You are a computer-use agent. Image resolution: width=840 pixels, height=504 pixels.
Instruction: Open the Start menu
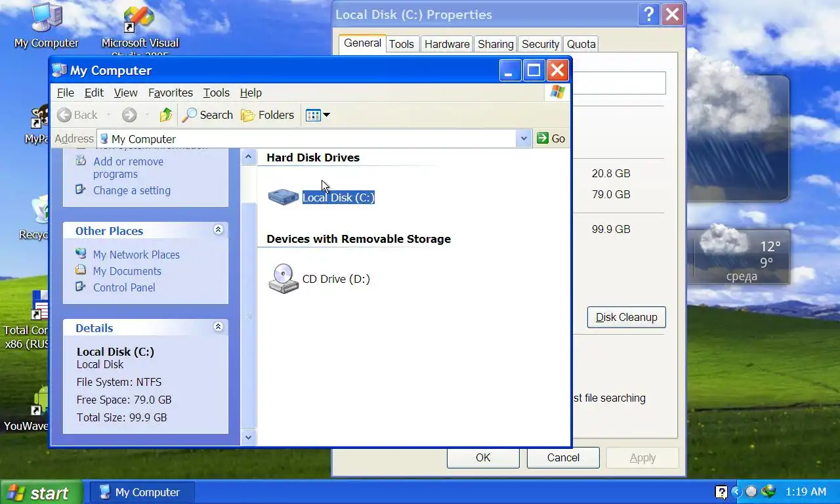pyautogui.click(x=41, y=492)
